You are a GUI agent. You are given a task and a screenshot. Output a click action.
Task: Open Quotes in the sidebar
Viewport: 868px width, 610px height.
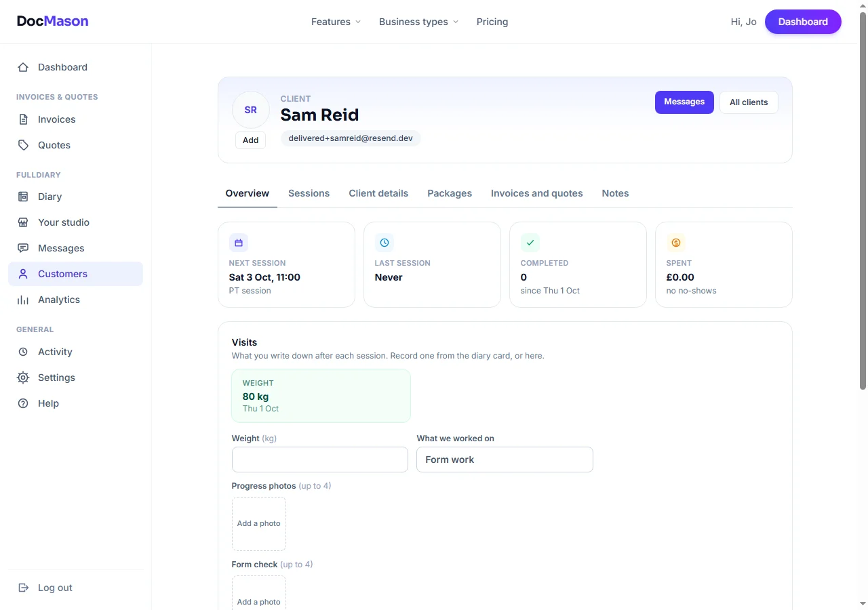tap(75, 145)
